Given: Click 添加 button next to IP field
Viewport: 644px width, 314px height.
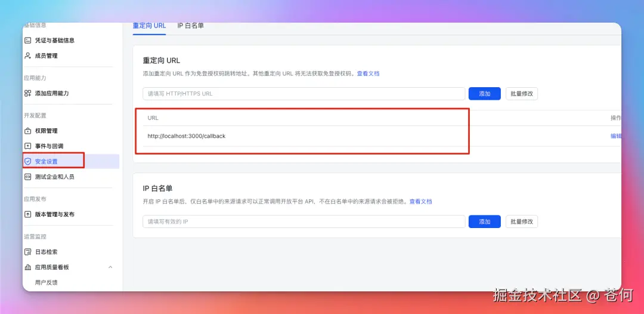Looking at the screenshot, I should pos(485,221).
